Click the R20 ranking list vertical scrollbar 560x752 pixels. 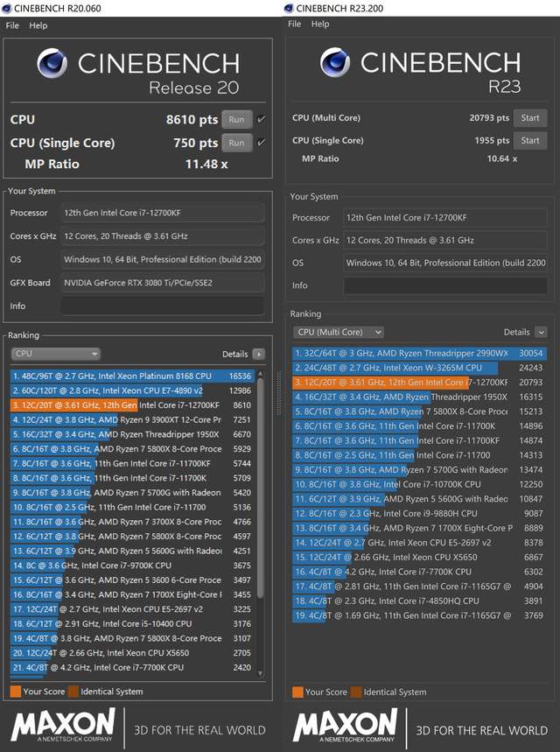[259, 517]
